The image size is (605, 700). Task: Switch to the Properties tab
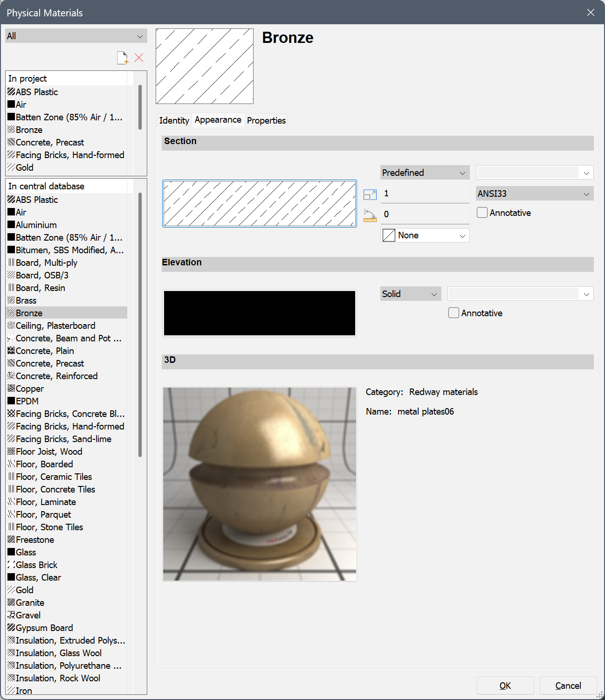[x=266, y=120]
